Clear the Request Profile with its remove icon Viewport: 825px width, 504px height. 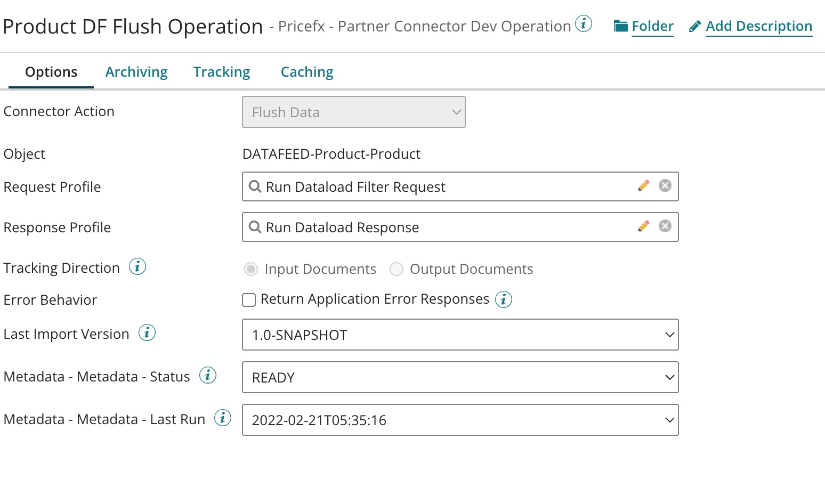pos(665,185)
